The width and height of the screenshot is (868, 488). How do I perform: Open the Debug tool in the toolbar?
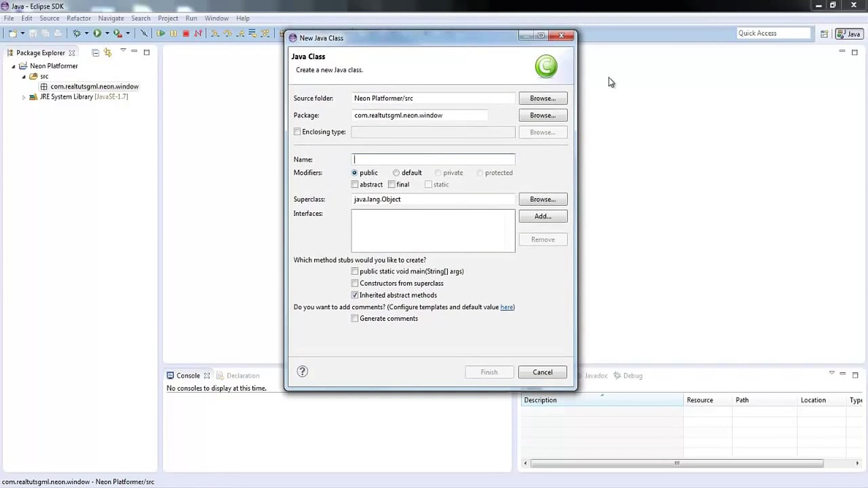[x=78, y=33]
